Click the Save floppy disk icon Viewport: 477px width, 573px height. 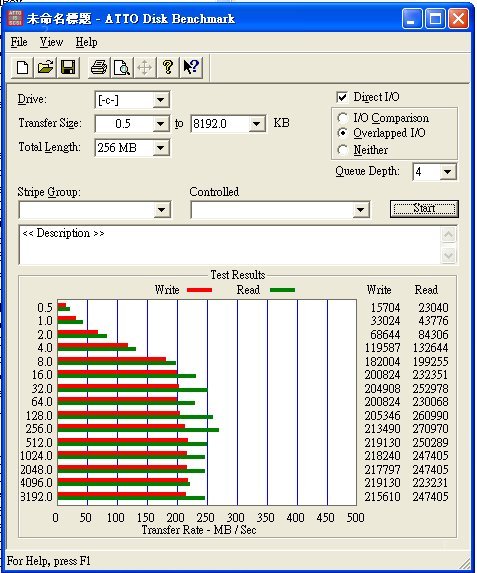pos(68,67)
